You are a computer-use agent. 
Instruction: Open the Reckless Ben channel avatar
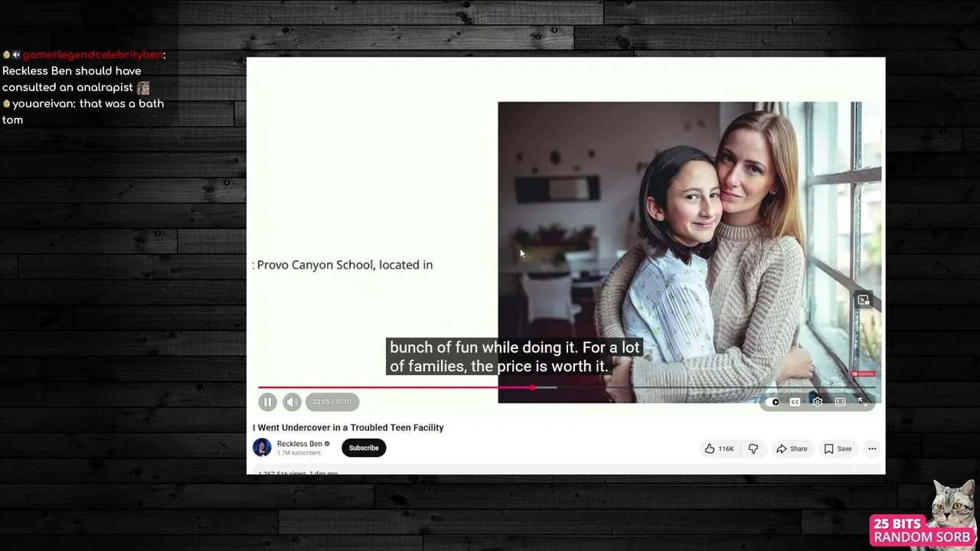(x=262, y=448)
